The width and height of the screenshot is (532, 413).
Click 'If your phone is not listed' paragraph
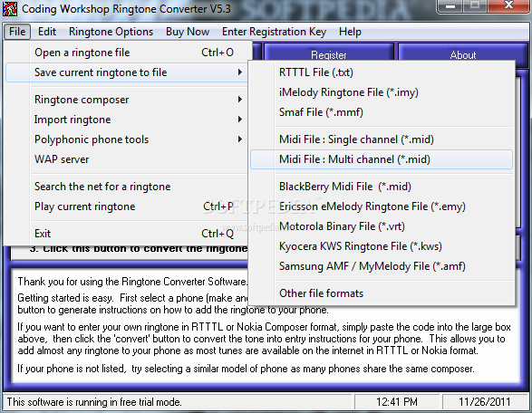click(246, 369)
